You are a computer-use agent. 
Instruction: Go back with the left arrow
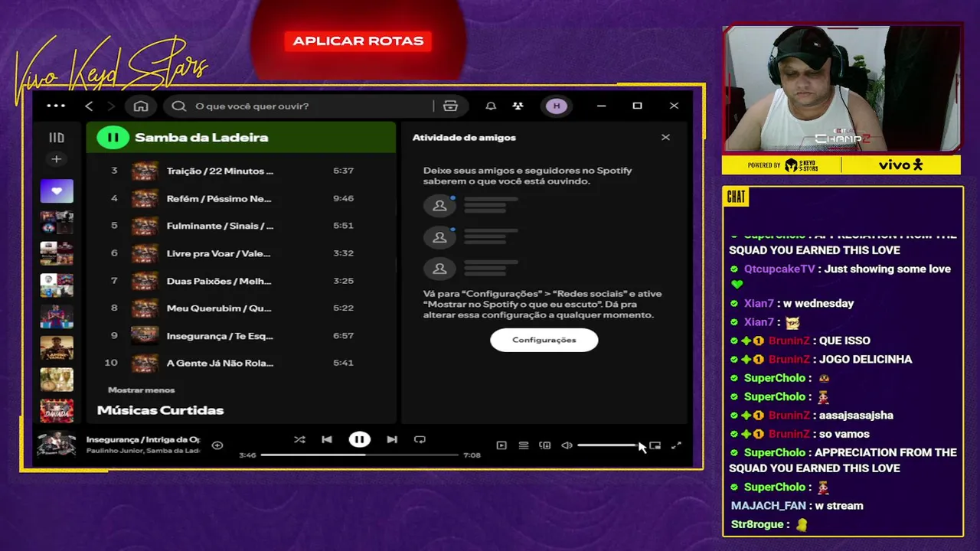coord(89,106)
